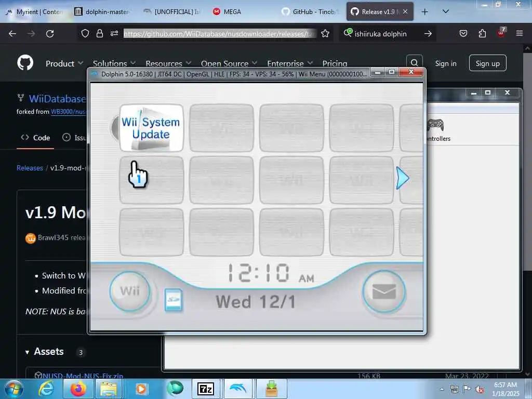532x399 pixels.
Task: Switch to dolphin-master tab
Action: coord(102,12)
